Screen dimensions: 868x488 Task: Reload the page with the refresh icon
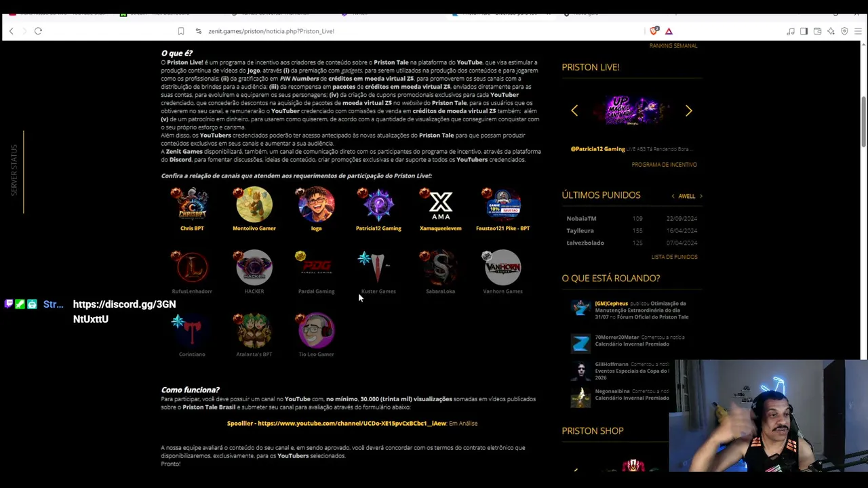(38, 31)
